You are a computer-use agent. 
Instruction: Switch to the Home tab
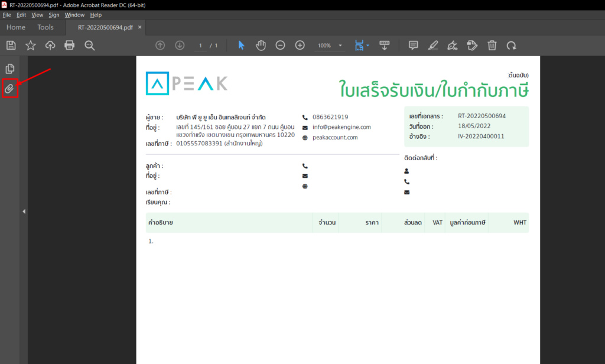click(x=15, y=27)
